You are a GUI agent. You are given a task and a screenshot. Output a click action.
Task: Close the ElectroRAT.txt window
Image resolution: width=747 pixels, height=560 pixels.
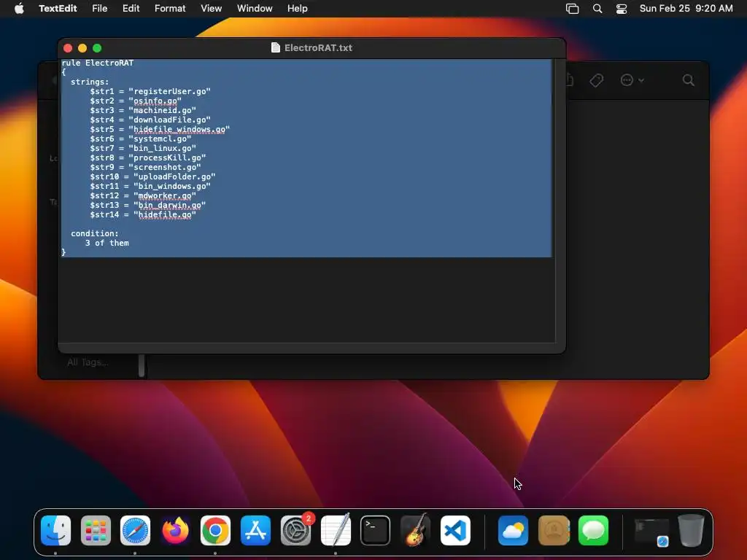(68, 48)
